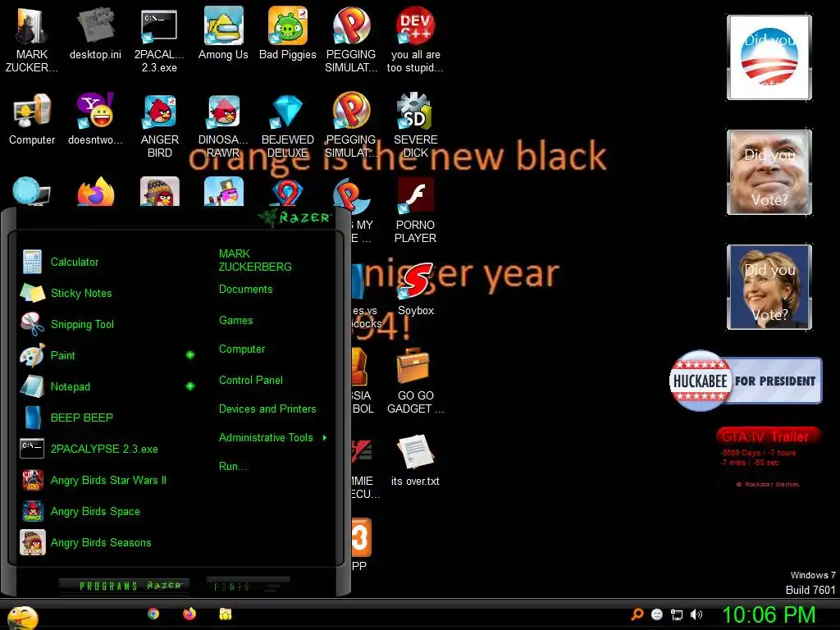The height and width of the screenshot is (630, 840).
Task: Open Devices and Printers
Action: tap(267, 409)
